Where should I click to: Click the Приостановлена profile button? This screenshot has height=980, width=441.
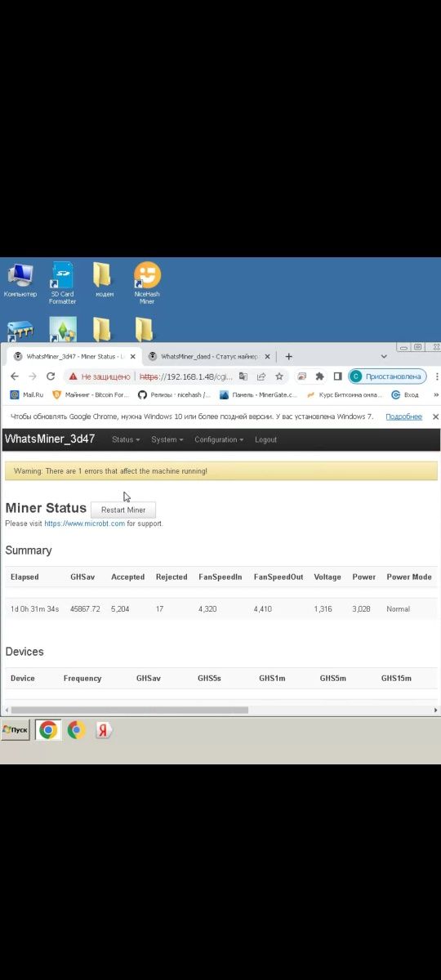(387, 376)
